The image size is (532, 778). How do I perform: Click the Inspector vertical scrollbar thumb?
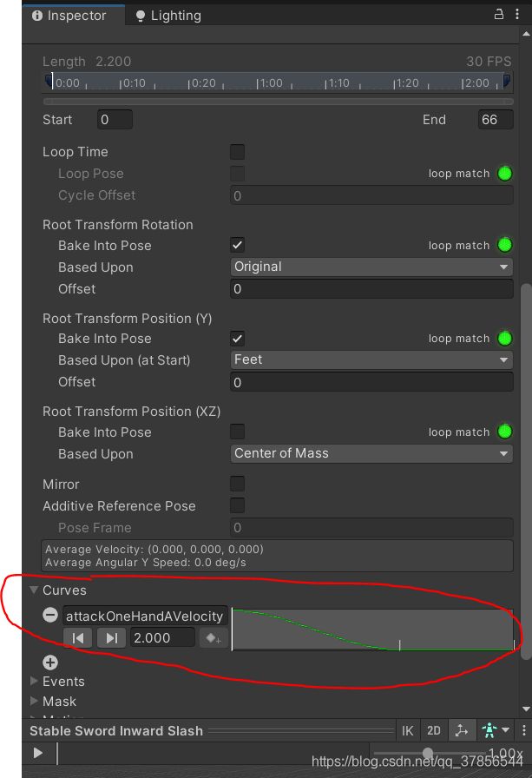(x=526, y=471)
